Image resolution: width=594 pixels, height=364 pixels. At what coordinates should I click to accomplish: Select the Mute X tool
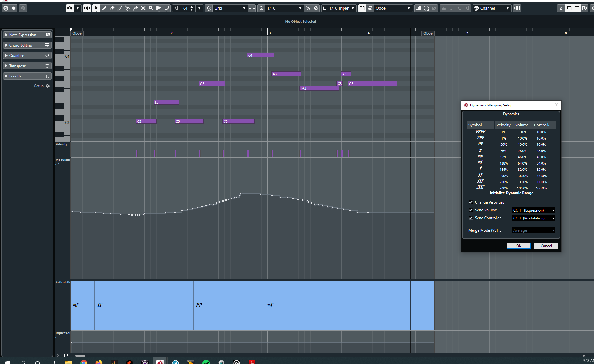(x=143, y=8)
